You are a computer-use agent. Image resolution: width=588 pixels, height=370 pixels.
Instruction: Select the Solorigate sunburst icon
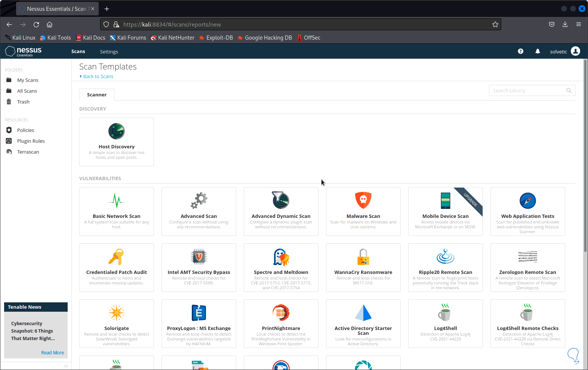[117, 313]
